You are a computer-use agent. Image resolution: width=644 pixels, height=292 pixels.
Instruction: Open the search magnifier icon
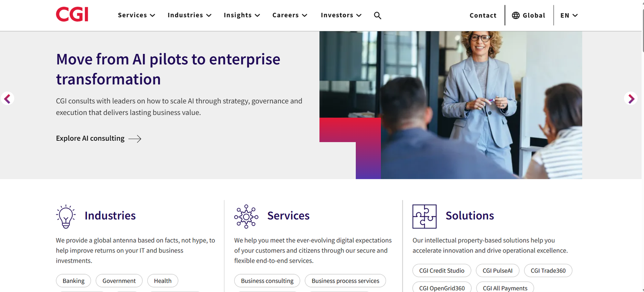tap(378, 15)
